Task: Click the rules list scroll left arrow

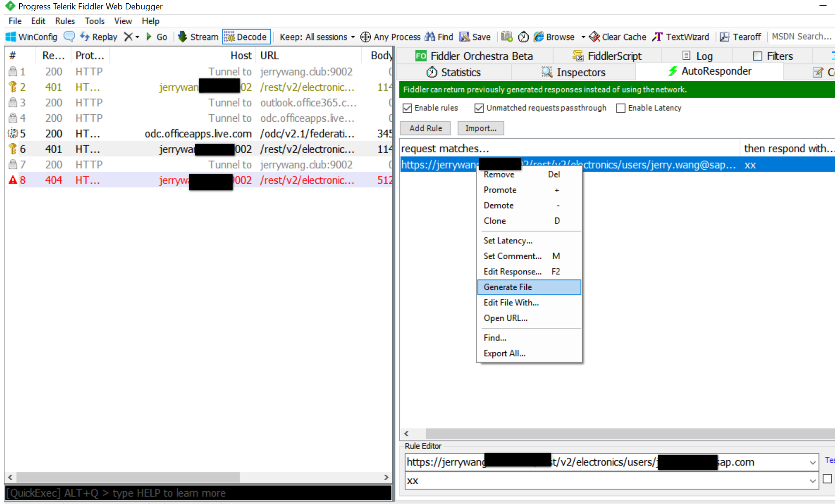Action: point(406,434)
